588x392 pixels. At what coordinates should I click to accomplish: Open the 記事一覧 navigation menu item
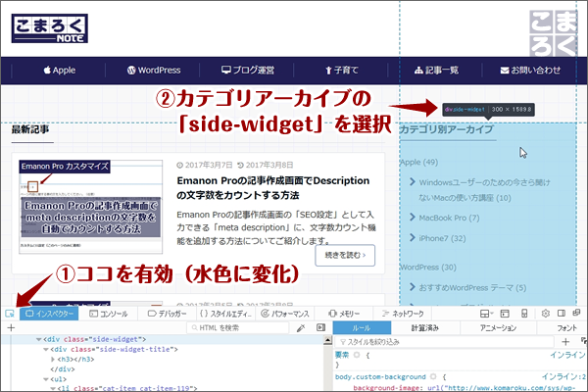click(x=436, y=71)
